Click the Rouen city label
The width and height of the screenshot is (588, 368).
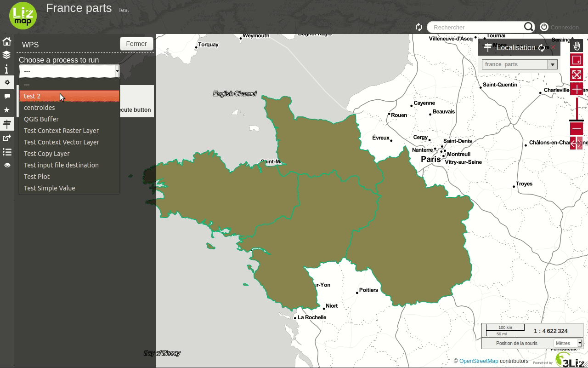click(399, 115)
